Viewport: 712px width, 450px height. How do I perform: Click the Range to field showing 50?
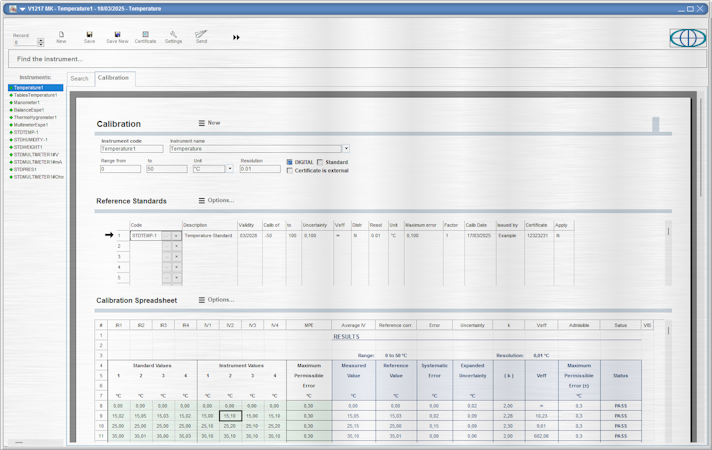coord(167,169)
